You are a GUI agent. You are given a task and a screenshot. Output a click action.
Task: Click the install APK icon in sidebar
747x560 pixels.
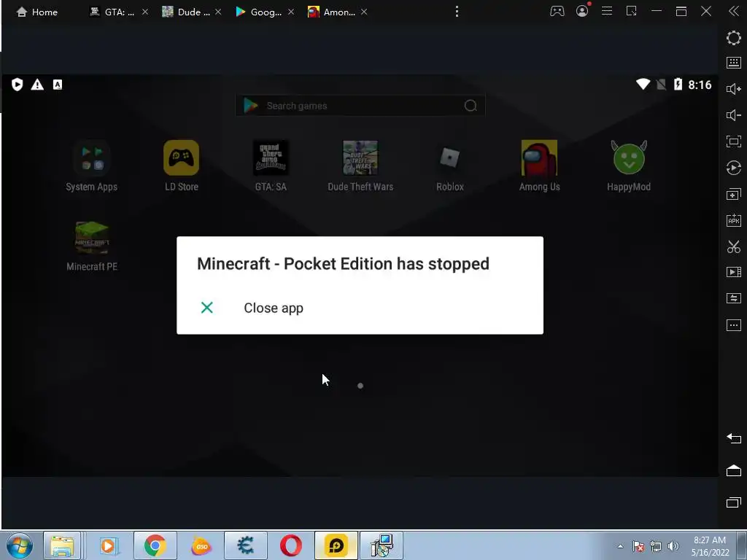(x=734, y=220)
